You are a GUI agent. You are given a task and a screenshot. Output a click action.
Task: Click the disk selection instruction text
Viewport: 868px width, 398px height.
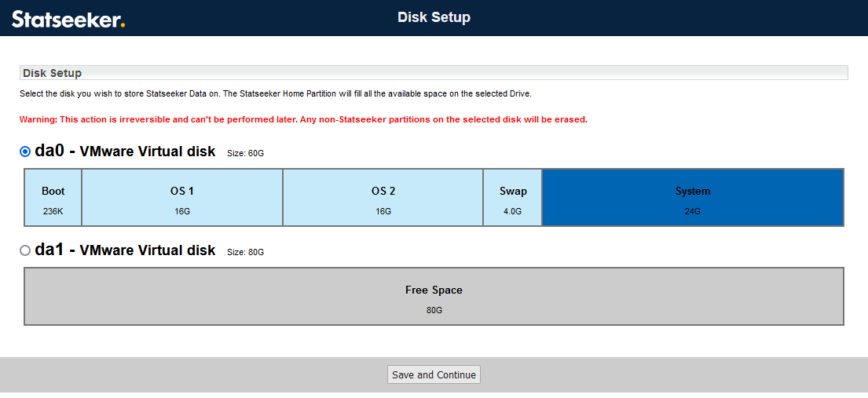point(275,94)
